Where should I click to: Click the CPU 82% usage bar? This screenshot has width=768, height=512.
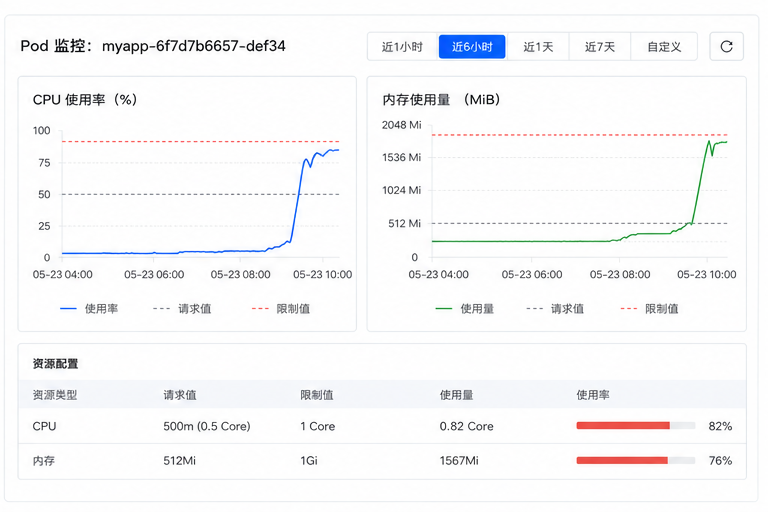pos(636,425)
